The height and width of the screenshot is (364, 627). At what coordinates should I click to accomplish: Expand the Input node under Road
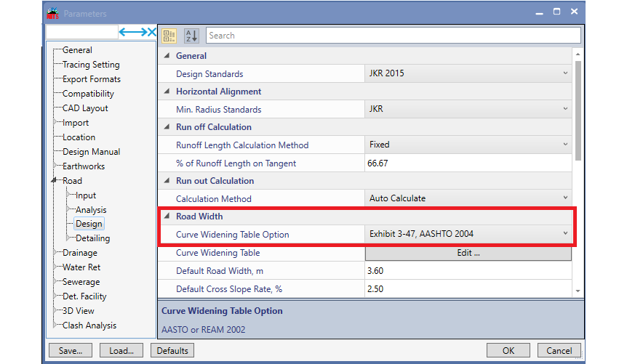68,195
